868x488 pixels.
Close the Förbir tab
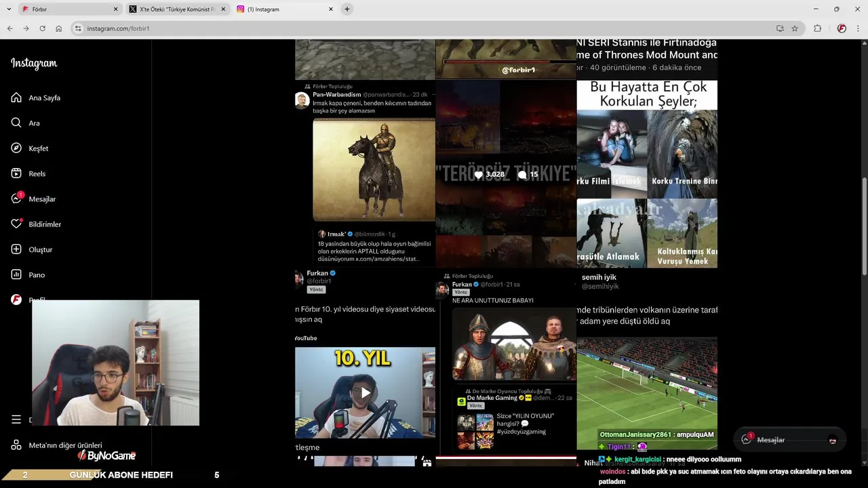coord(115,9)
